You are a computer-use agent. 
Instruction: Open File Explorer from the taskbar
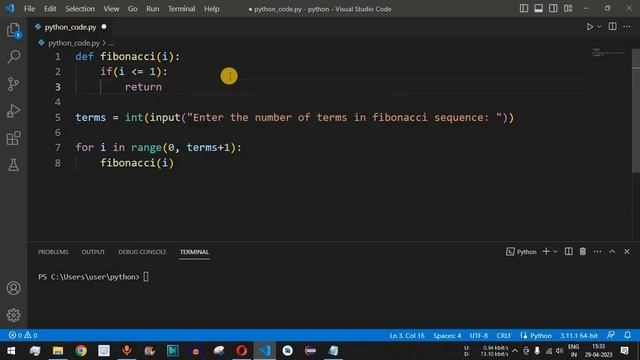click(x=58, y=351)
